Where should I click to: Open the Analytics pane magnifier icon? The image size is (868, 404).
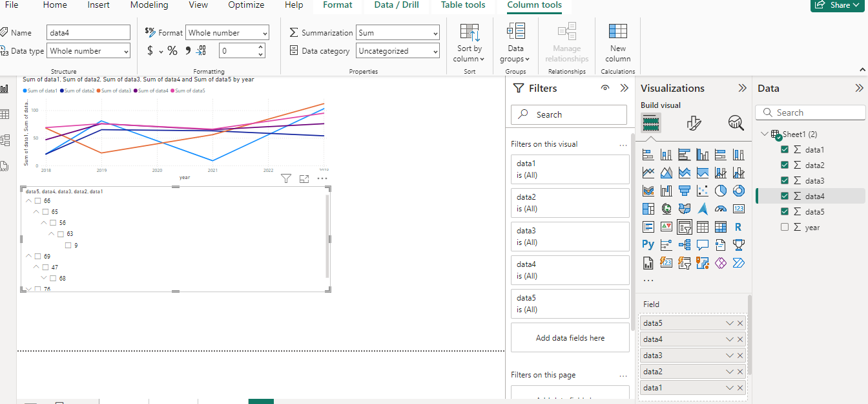click(x=735, y=123)
